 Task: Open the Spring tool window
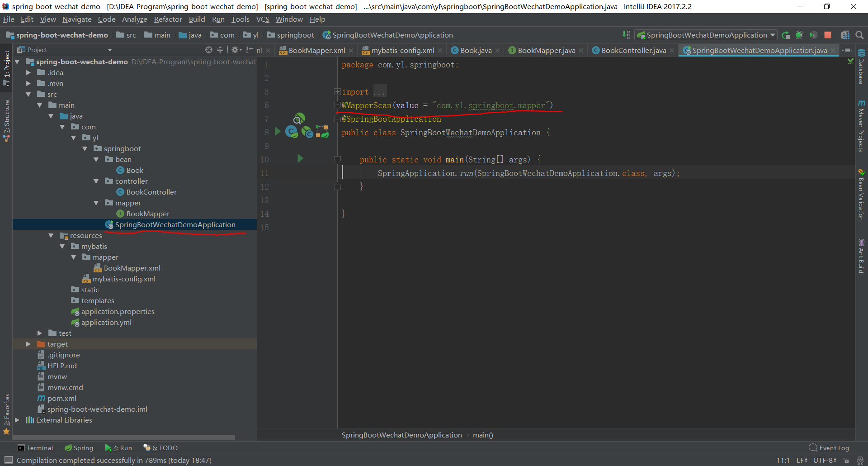coord(79,448)
